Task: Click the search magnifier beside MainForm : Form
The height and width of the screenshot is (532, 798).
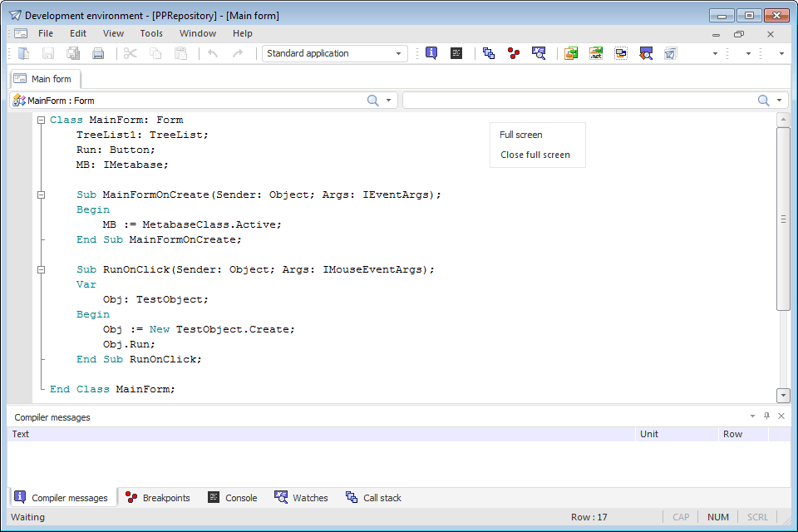Action: [373, 101]
